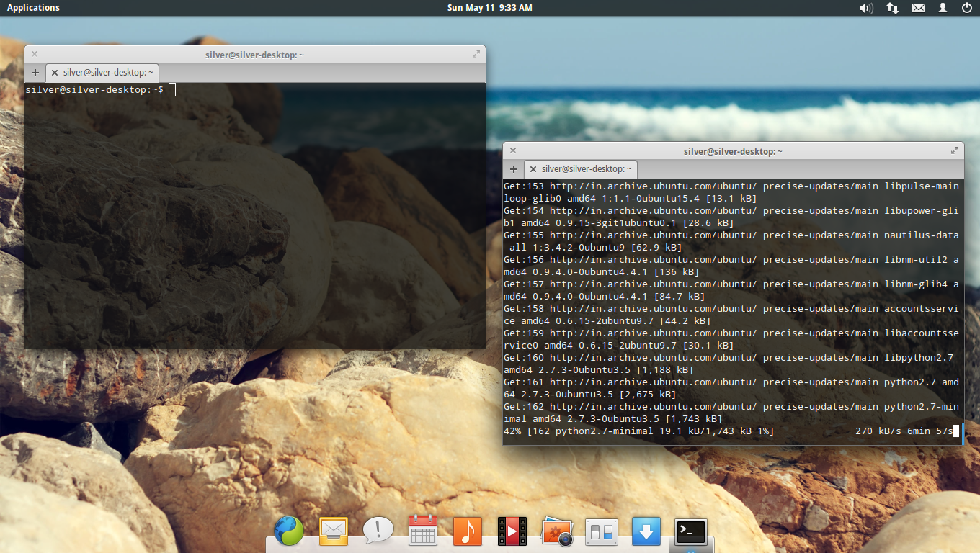Launch the Mail app from the dock
Screen dimensions: 980x553
334,531
